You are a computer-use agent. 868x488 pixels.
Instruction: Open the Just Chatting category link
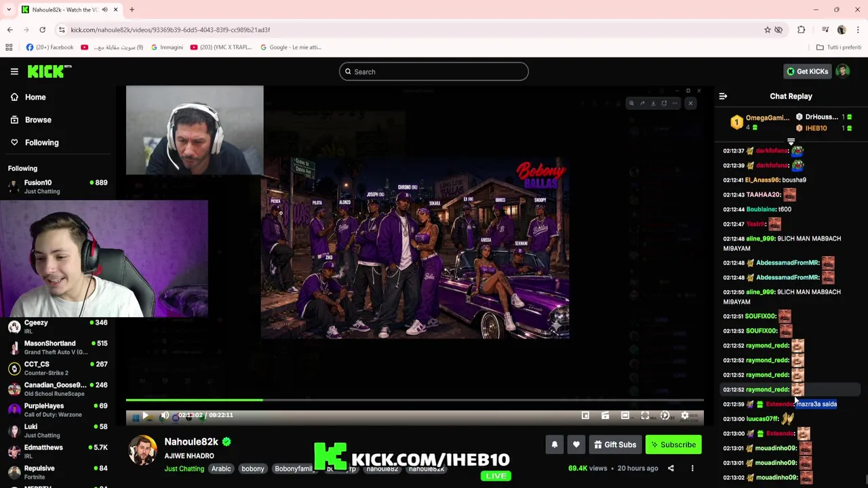coord(184,469)
